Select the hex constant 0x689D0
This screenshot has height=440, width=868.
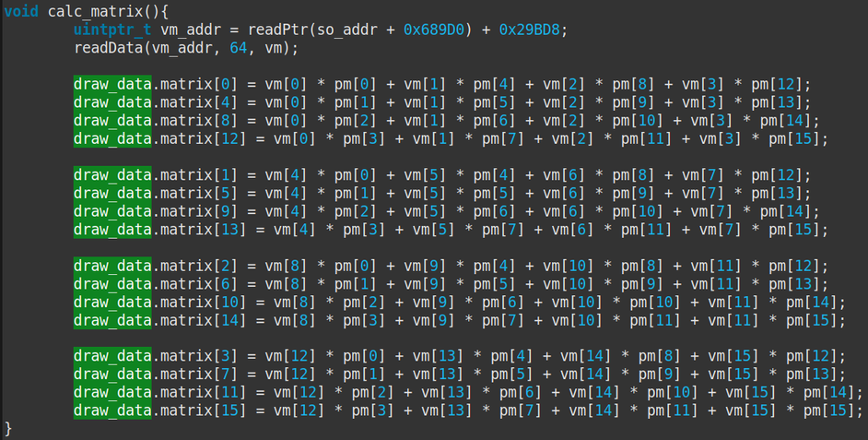click(x=434, y=30)
